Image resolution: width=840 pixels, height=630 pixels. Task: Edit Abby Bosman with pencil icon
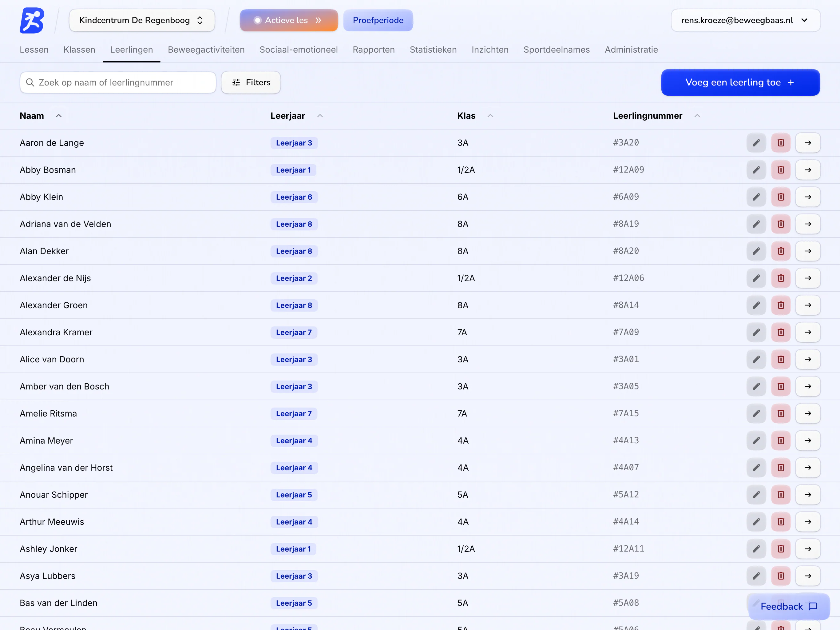pyautogui.click(x=756, y=170)
